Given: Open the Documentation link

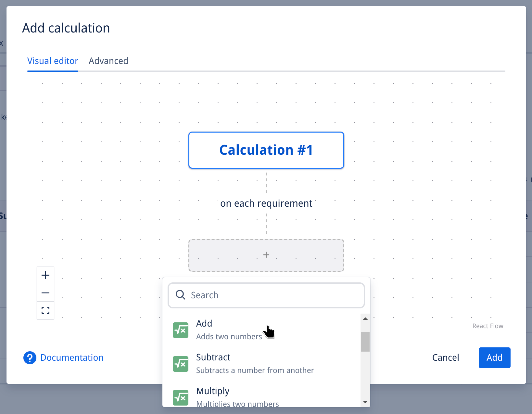Looking at the screenshot, I should 71,357.
